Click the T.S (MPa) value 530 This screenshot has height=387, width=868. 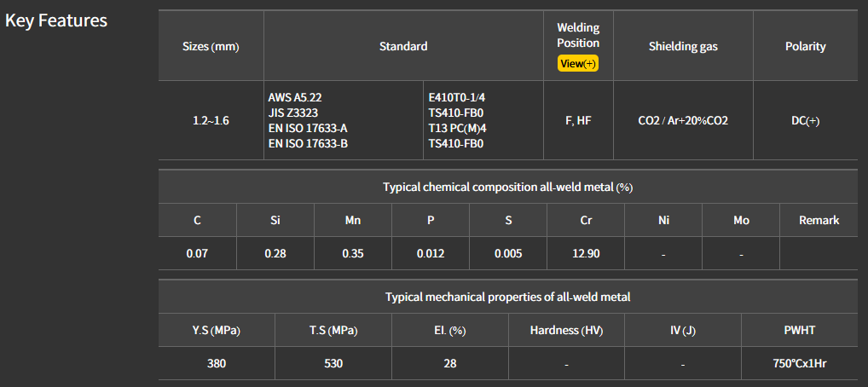coord(333,363)
